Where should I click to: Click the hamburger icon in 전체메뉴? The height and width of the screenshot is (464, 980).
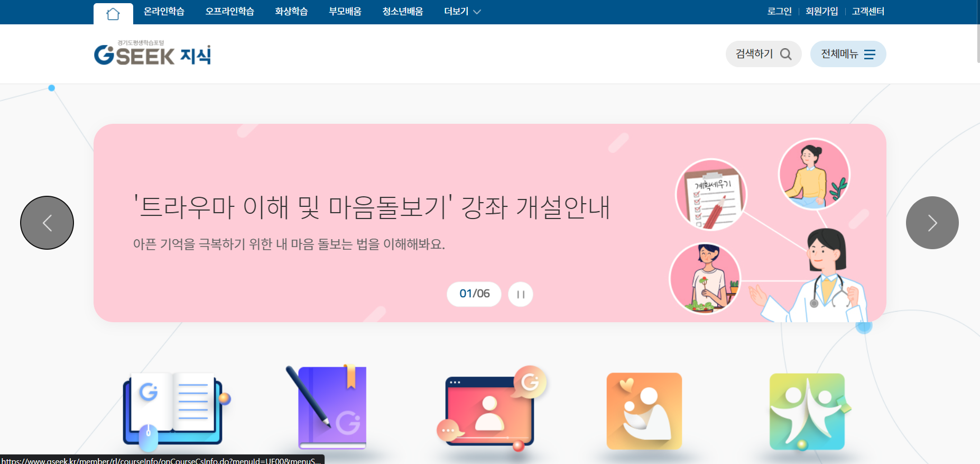(x=870, y=54)
